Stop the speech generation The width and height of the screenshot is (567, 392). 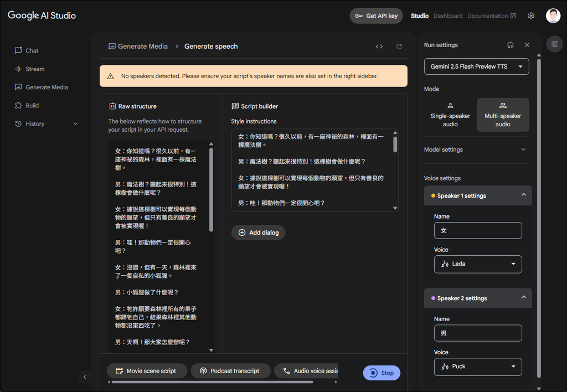pyautogui.click(x=382, y=373)
